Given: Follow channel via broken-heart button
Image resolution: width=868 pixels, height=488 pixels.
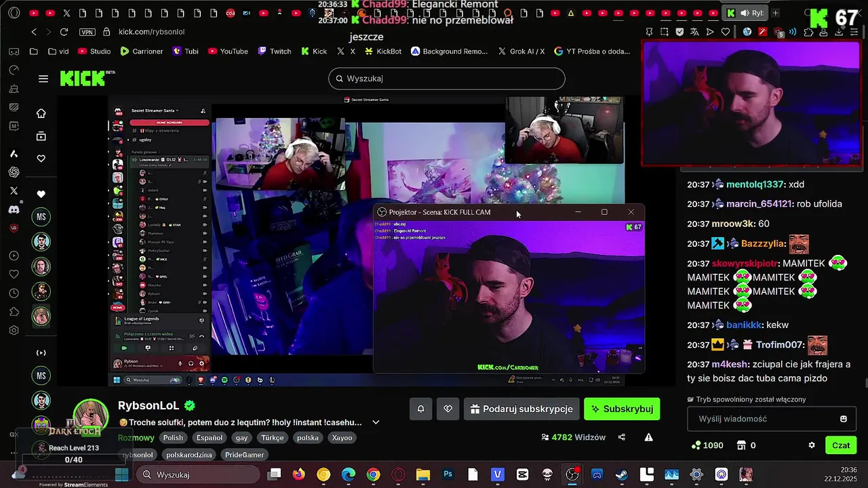Looking at the screenshot, I should click(448, 409).
